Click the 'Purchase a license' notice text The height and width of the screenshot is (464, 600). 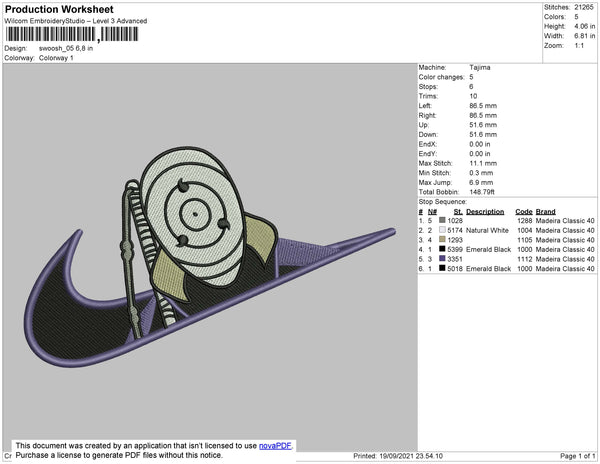119,455
